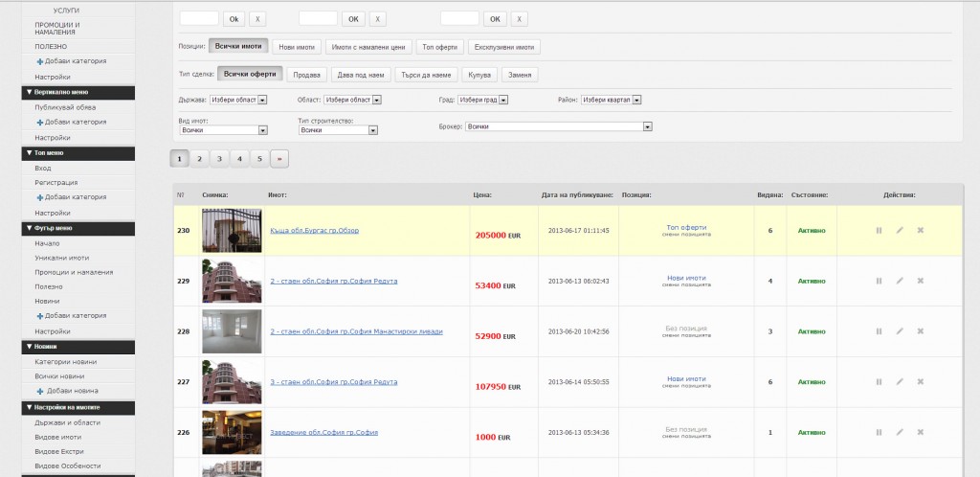Go to next pages with » button

(279, 159)
